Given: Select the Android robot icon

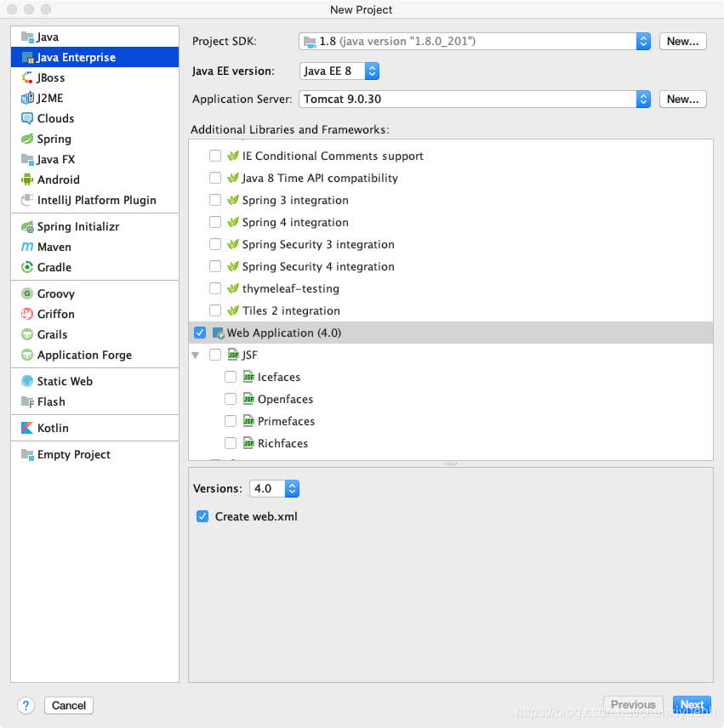Looking at the screenshot, I should [27, 179].
